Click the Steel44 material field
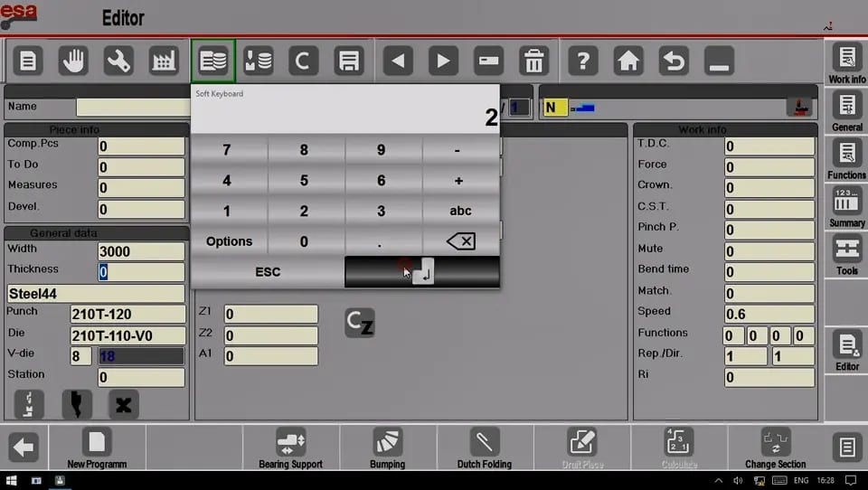The width and height of the screenshot is (868, 490). (96, 294)
